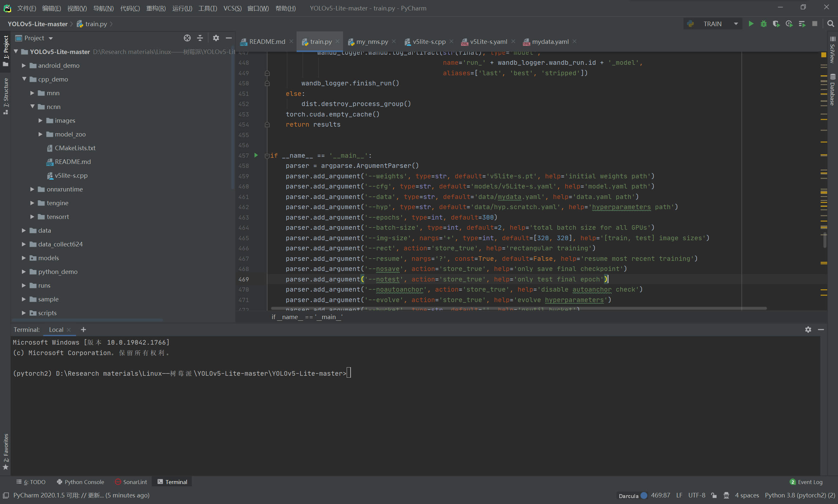
Task: Toggle tool window bars at bottom-left corner
Action: click(6, 495)
